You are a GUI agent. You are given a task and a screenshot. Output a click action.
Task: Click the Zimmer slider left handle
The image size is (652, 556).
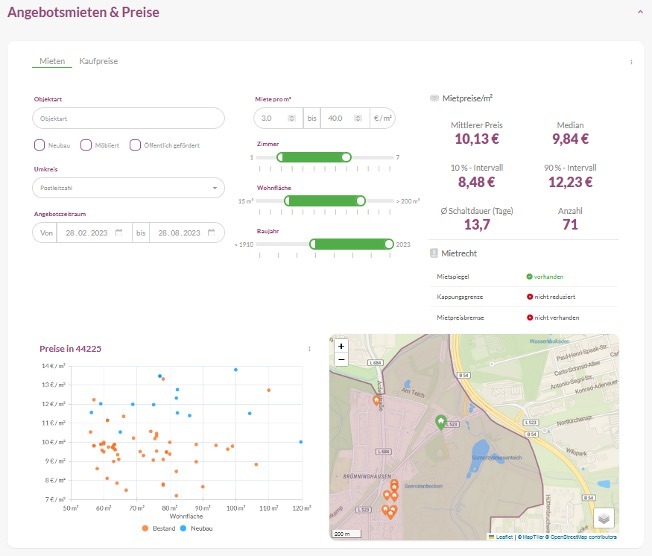[x=280, y=157]
